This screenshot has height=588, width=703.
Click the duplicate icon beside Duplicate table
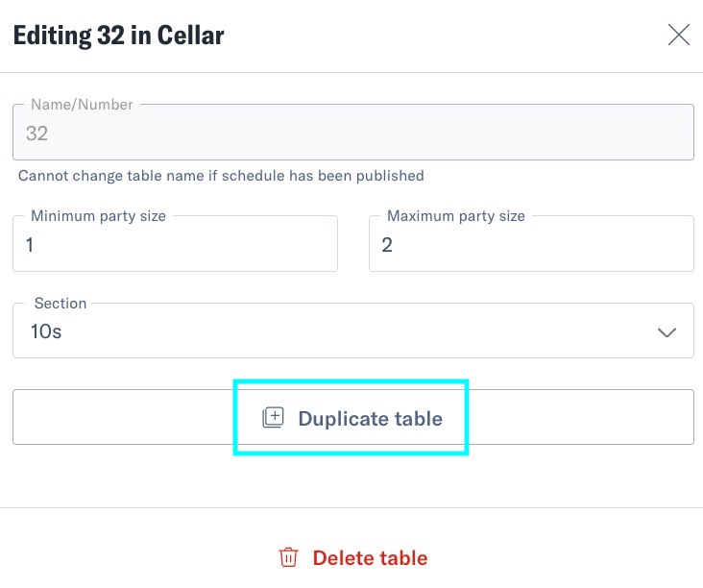point(273,418)
